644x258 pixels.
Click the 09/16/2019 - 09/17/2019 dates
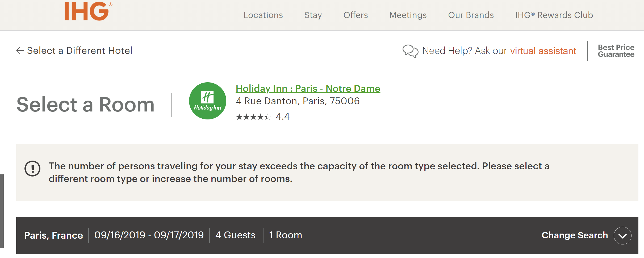pyautogui.click(x=149, y=235)
